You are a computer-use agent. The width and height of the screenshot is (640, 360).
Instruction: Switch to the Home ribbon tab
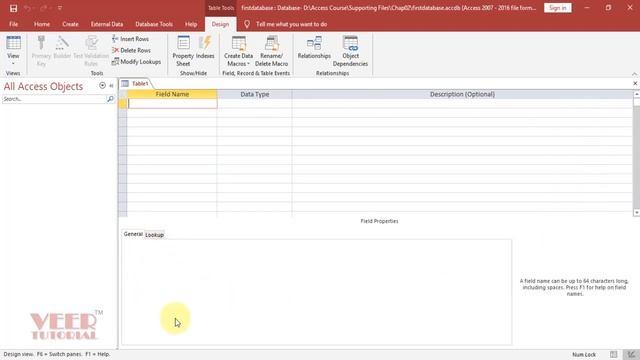coord(42,24)
